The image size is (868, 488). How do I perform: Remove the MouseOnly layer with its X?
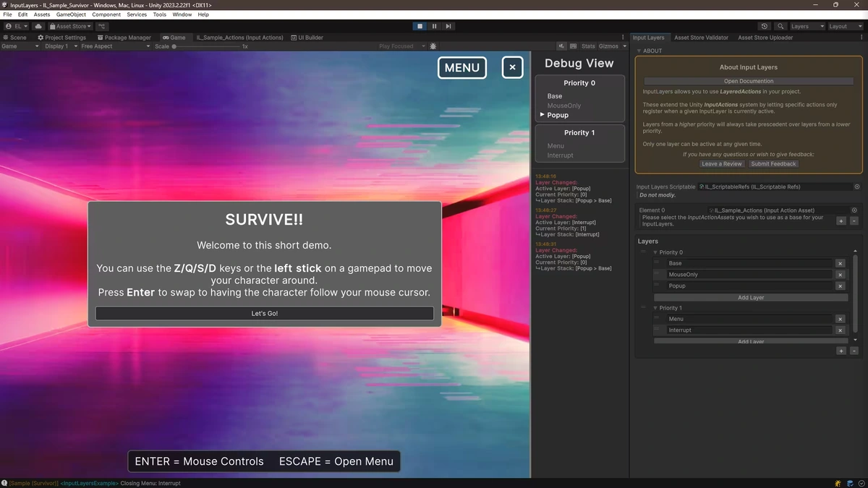pyautogui.click(x=840, y=275)
